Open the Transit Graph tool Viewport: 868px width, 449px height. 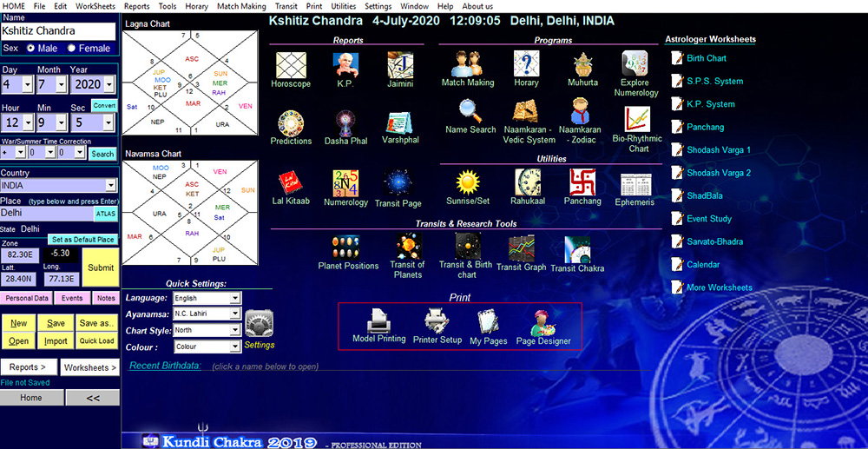(521, 248)
